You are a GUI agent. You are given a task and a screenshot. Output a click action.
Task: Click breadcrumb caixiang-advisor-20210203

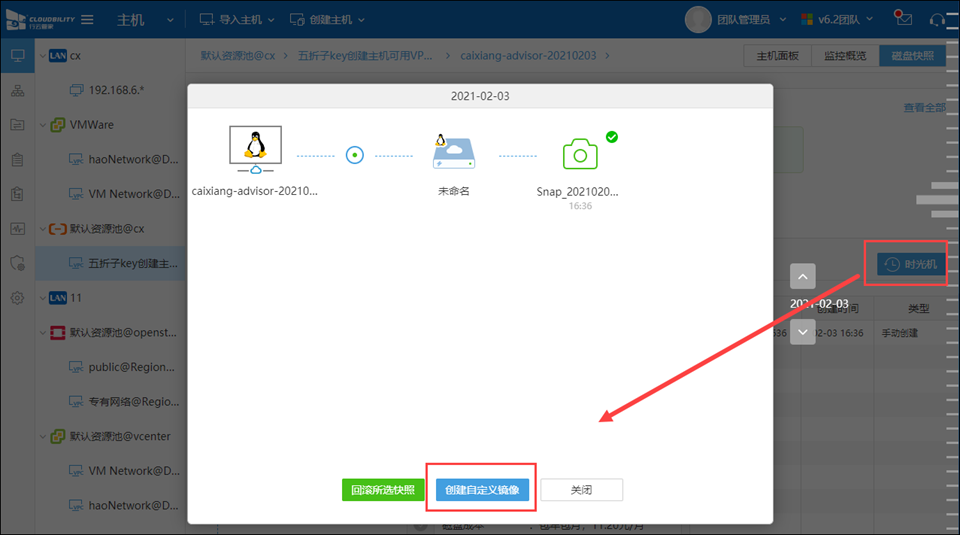pos(528,56)
